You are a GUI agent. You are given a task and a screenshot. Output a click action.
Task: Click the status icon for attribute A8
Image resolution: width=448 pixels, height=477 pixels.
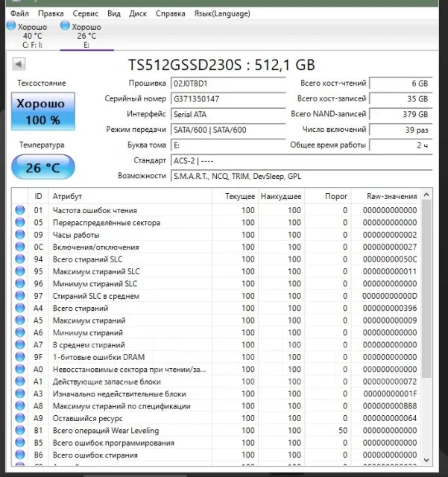pyautogui.click(x=20, y=405)
